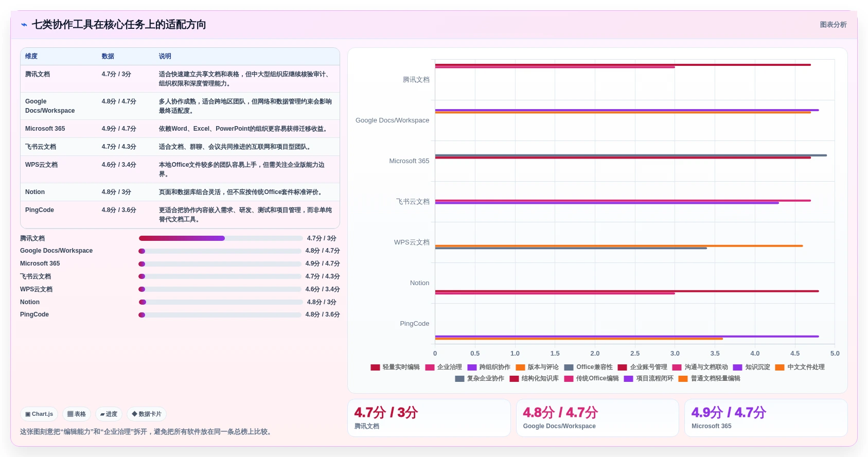Viewport: 868px width, 457px height.
Task: Click the 普通文档轻量编辑 legend color swatch
Action: click(683, 379)
